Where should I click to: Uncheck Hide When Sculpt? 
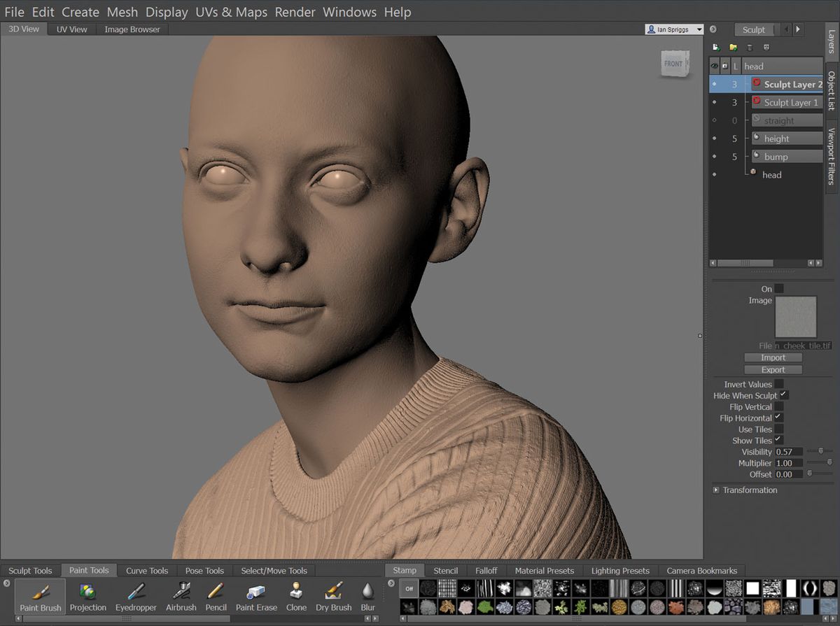tap(784, 395)
